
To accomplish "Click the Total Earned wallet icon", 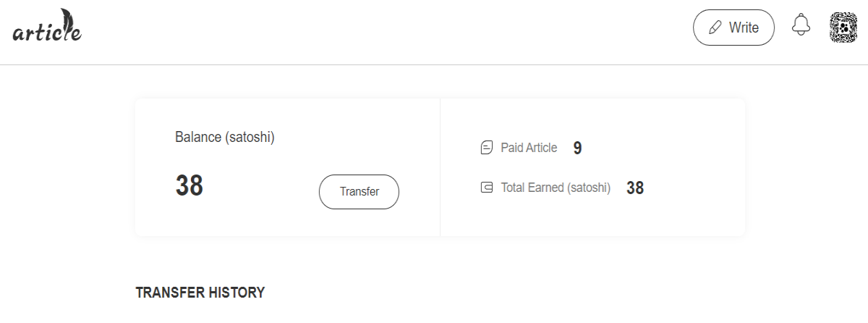I will [x=487, y=188].
